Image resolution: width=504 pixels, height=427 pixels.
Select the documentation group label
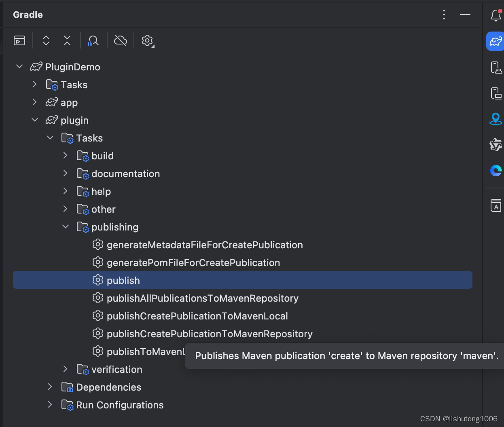(x=125, y=173)
